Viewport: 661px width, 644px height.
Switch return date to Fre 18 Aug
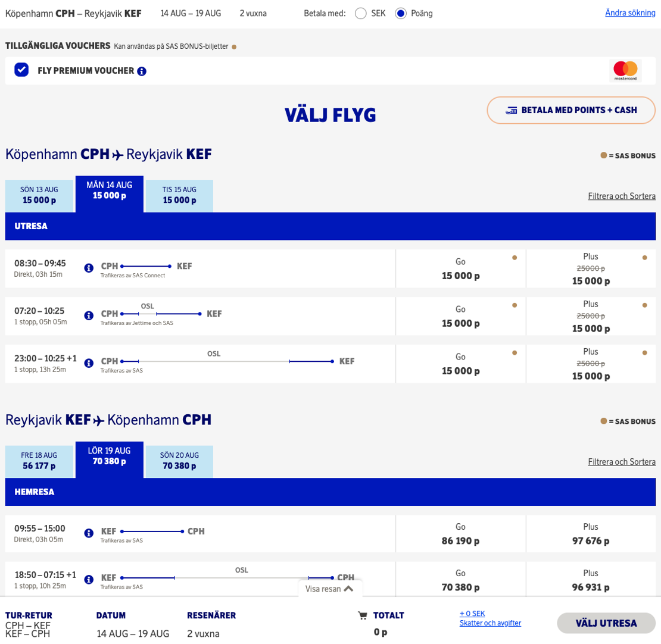pyautogui.click(x=39, y=461)
